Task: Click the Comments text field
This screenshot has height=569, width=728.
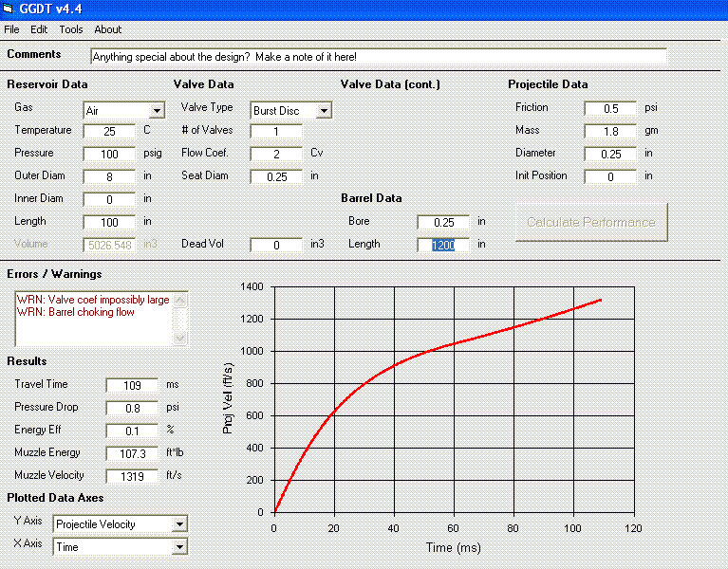Action: (378, 57)
